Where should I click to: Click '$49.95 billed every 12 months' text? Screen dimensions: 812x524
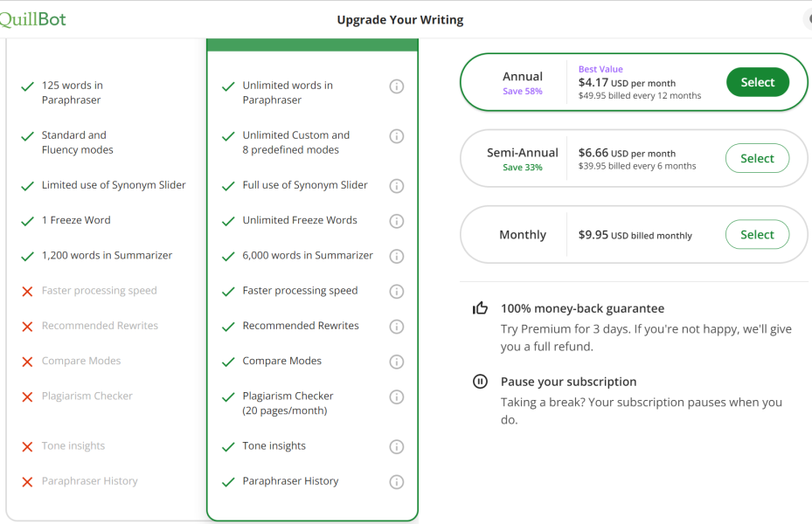pos(640,96)
